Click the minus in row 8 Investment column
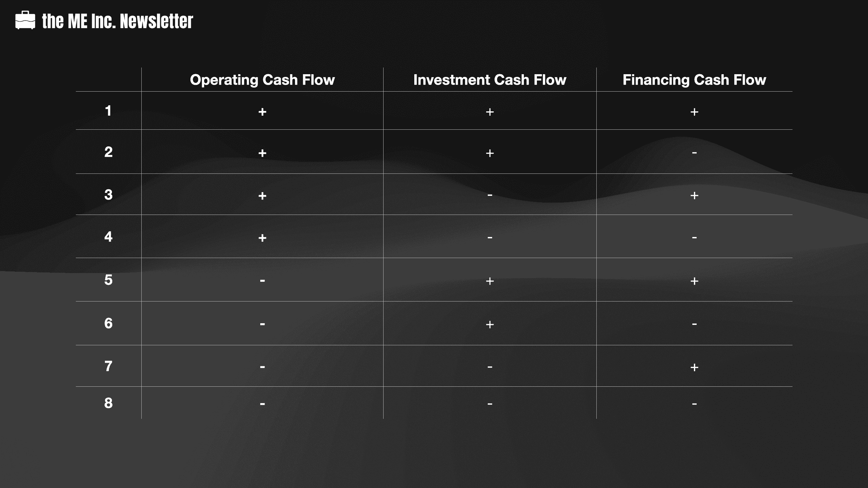The height and width of the screenshot is (488, 868). point(489,404)
